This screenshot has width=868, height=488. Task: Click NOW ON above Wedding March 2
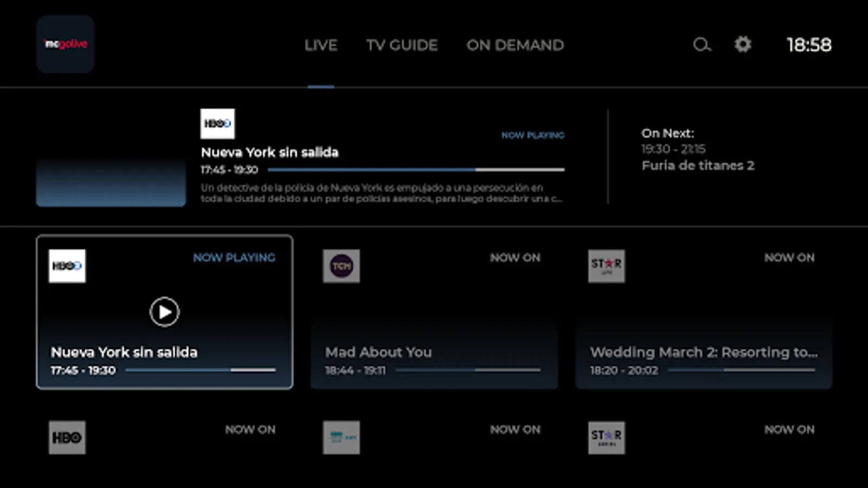tap(789, 258)
